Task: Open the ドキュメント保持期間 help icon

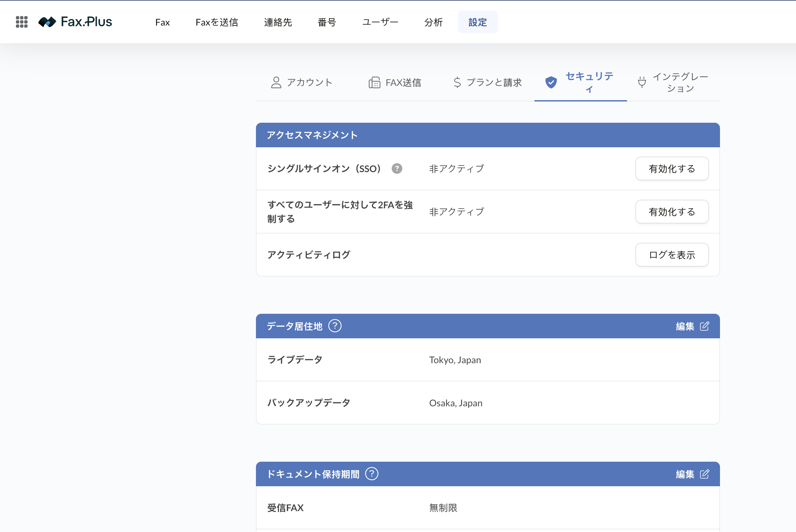Action: (x=372, y=474)
